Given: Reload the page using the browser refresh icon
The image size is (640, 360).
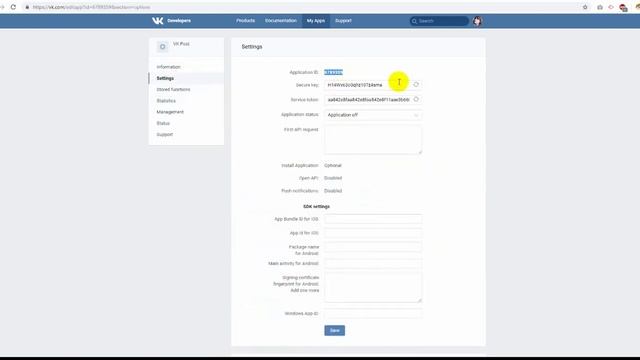Looking at the screenshot, I should (x=13, y=7).
